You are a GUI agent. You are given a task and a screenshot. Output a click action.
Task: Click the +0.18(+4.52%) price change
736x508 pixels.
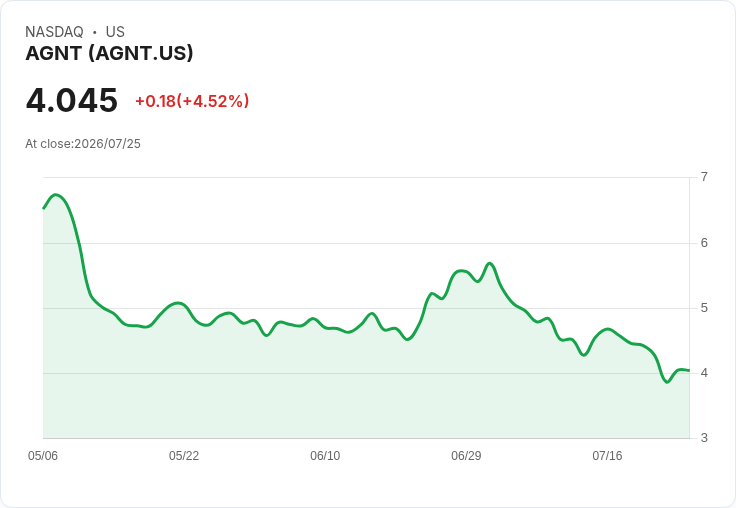[x=192, y=101]
